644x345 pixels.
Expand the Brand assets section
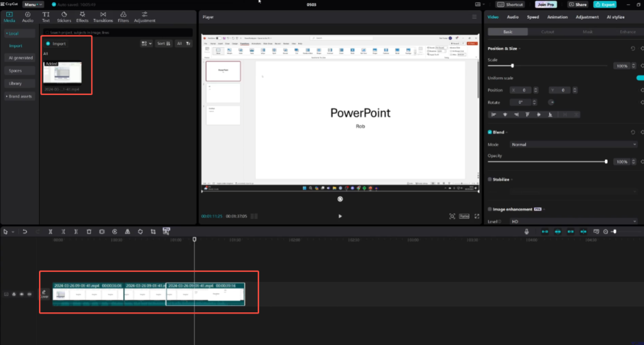[19, 96]
